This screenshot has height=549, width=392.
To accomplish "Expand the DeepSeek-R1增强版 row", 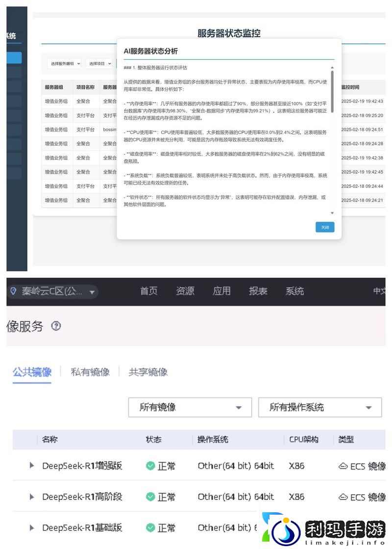I will (31, 466).
